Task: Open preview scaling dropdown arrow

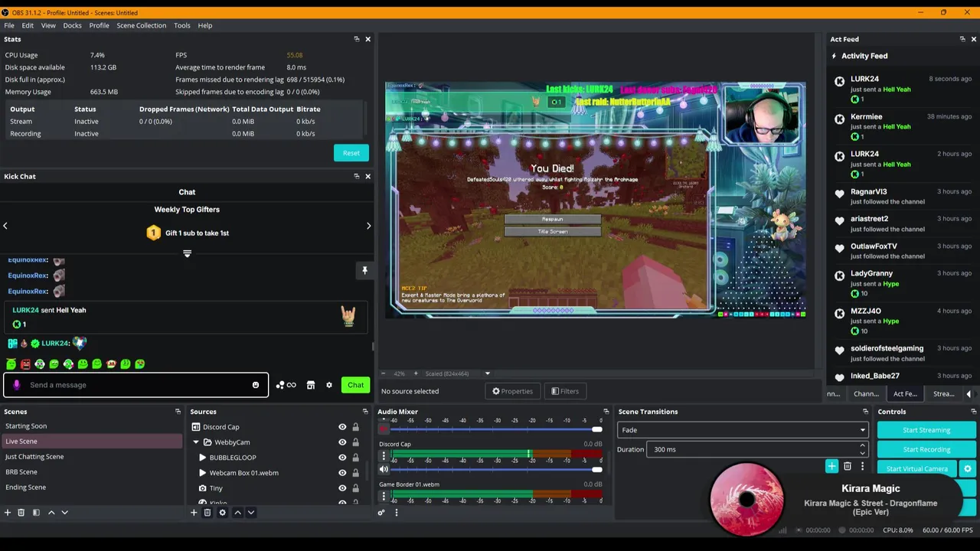Action: [488, 373]
